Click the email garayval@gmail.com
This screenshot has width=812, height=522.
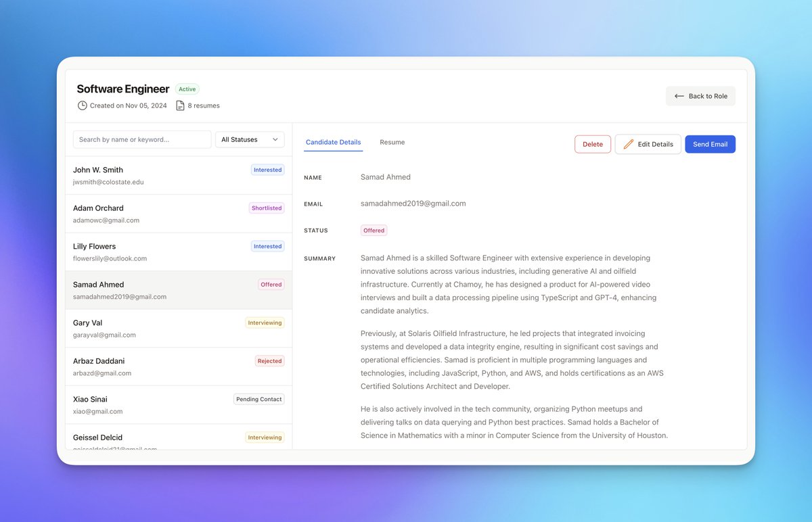(104, 335)
